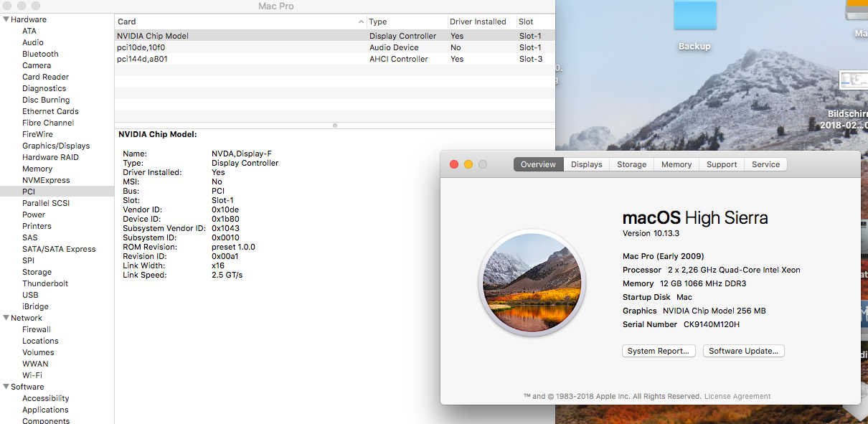Select Graphics/Displays in the sidebar
Screen dimensions: 868x424
point(57,146)
